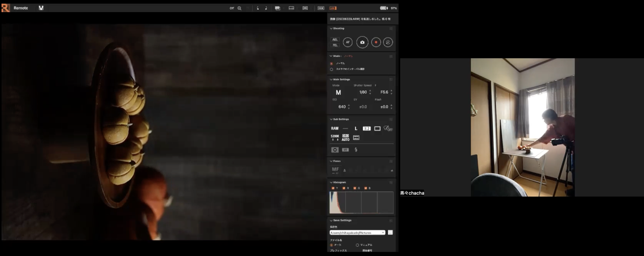The image size is (644, 256).
Task: Click the metering mode icon
Action: point(335,150)
